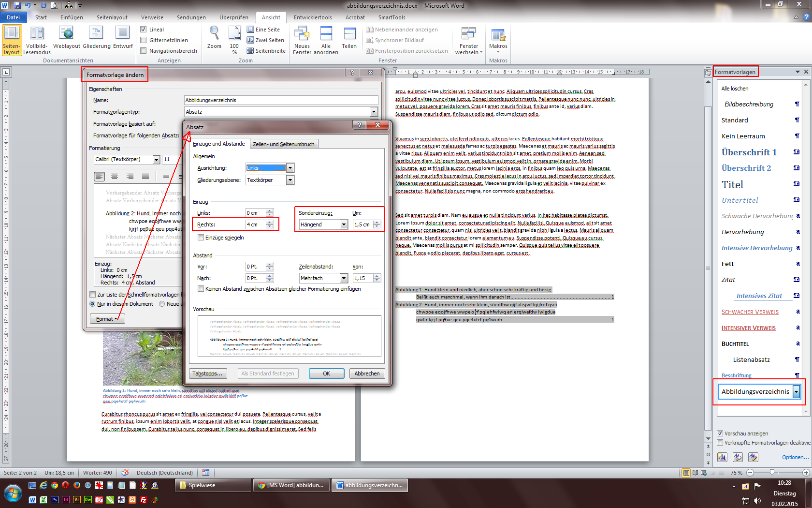
Task: Toggle the Einzüge spiegeln checkbox
Action: 201,238
